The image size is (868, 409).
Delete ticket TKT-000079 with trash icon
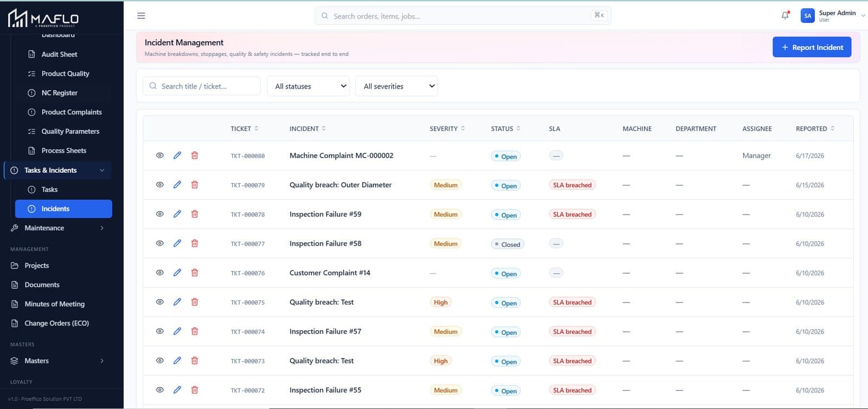pyautogui.click(x=195, y=185)
